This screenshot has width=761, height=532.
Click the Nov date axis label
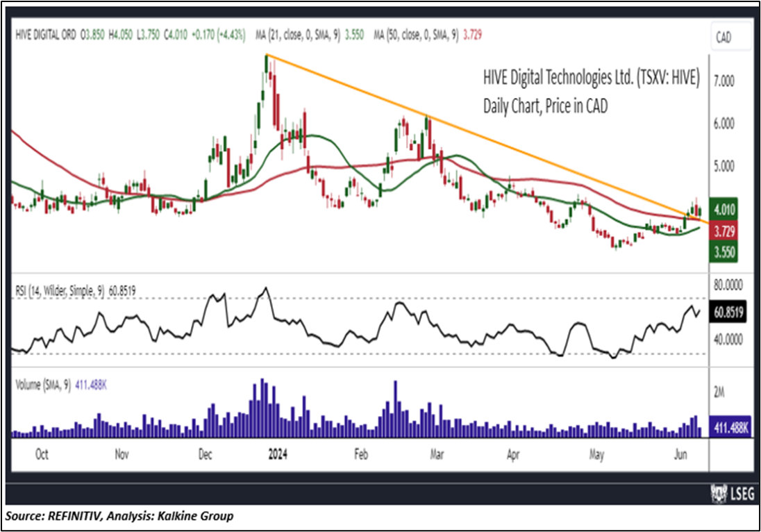[x=122, y=454]
